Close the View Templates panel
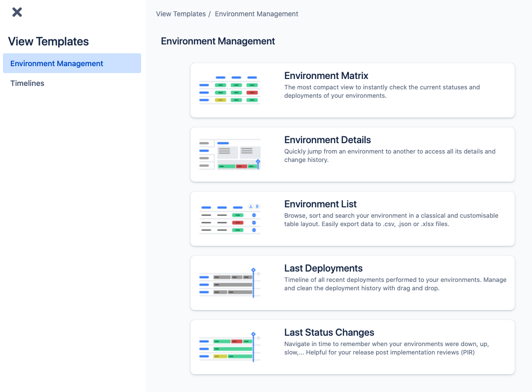Image resolution: width=532 pixels, height=392 pixels. coord(17,12)
